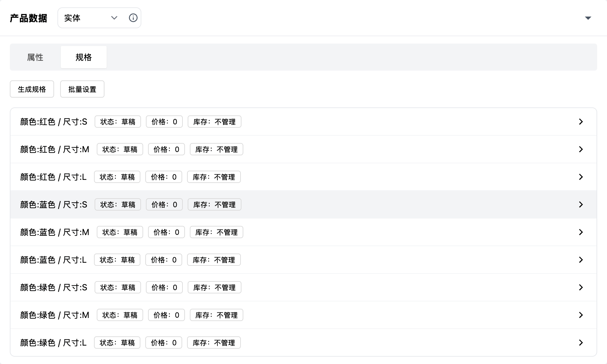The width and height of the screenshot is (607, 364).
Task: Click 价格: 0 badge on 蓝色/M row
Action: [166, 232]
